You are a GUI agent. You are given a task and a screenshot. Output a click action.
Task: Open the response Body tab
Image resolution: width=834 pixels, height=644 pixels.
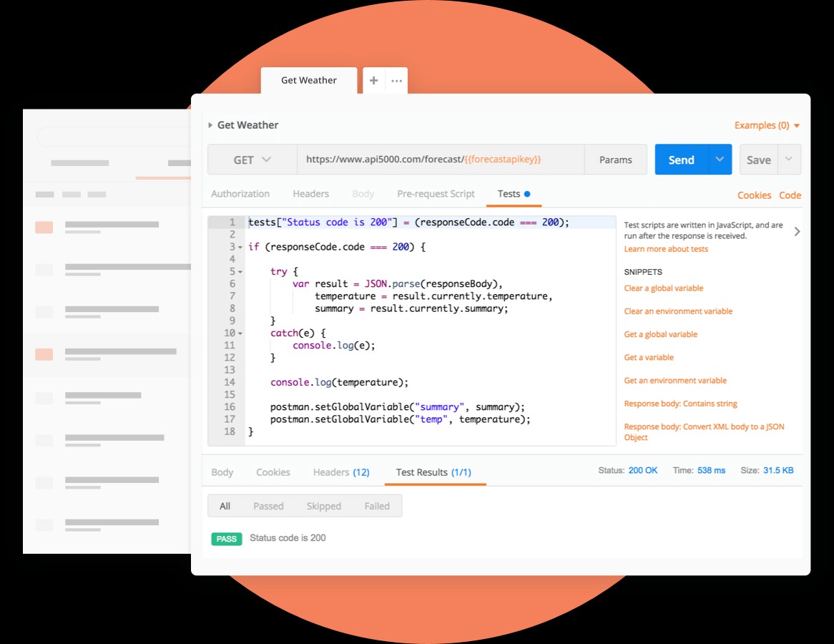(x=222, y=472)
